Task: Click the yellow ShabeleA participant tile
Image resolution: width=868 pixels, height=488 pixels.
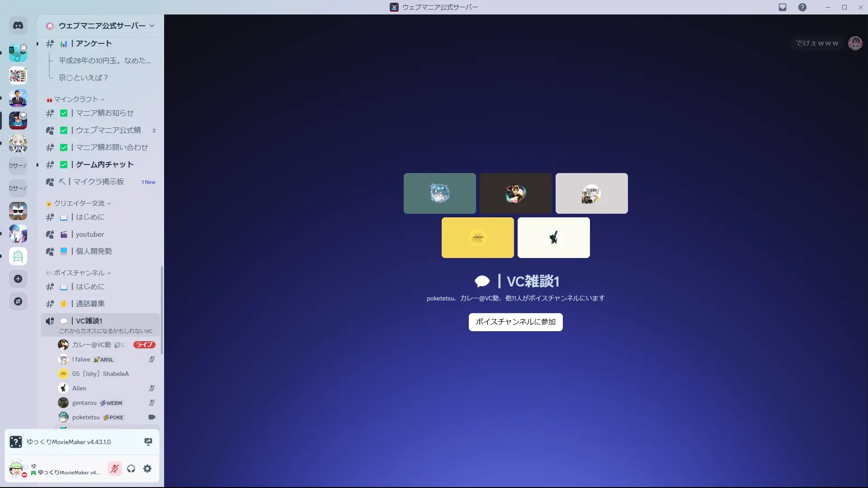Action: click(x=477, y=238)
